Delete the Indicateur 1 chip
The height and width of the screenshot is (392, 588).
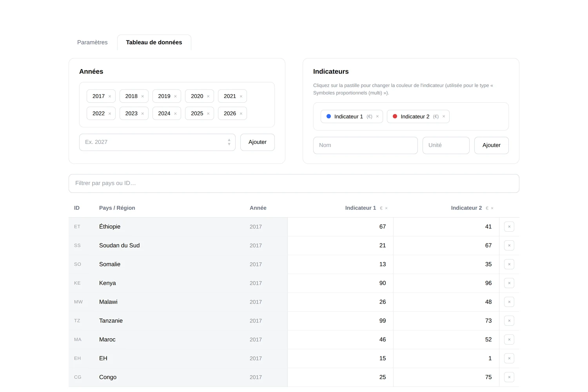pos(377,116)
